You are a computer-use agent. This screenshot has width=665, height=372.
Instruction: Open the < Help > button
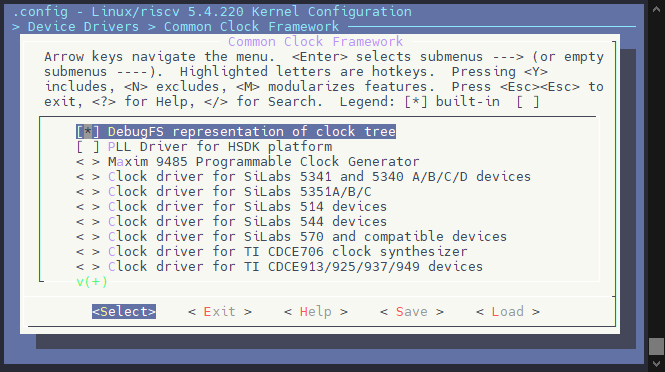tap(316, 312)
